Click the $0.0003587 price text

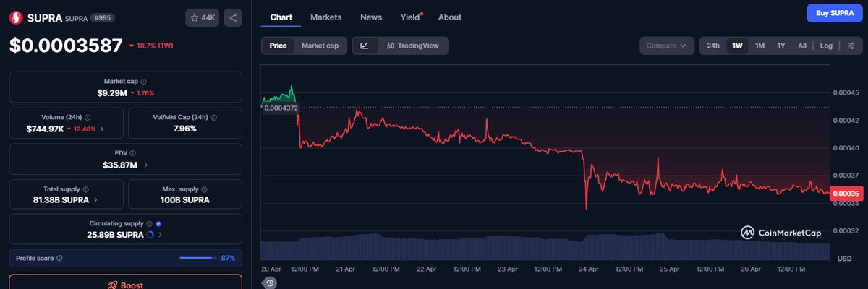tap(66, 46)
